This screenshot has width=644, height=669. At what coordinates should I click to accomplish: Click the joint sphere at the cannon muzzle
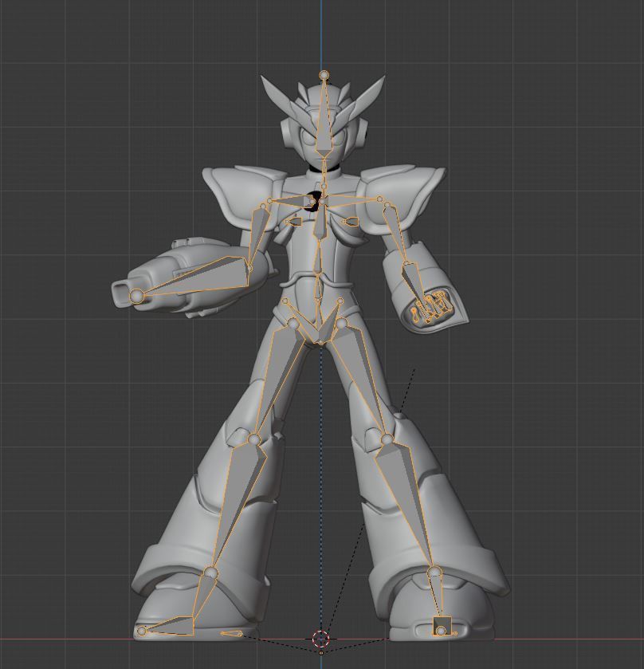click(x=136, y=295)
